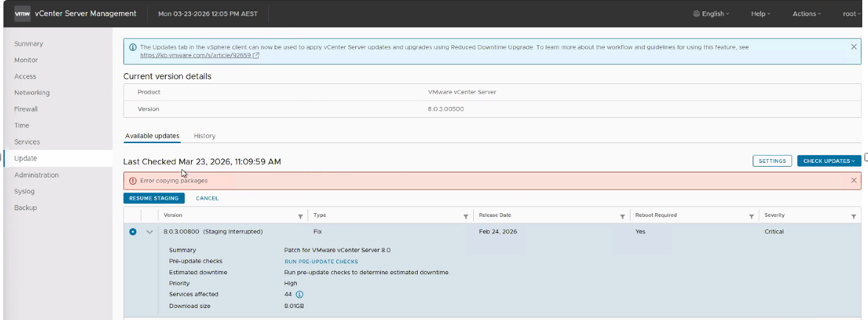Open Services section in sidebar
This screenshot has height=320, width=868.
tap(27, 142)
